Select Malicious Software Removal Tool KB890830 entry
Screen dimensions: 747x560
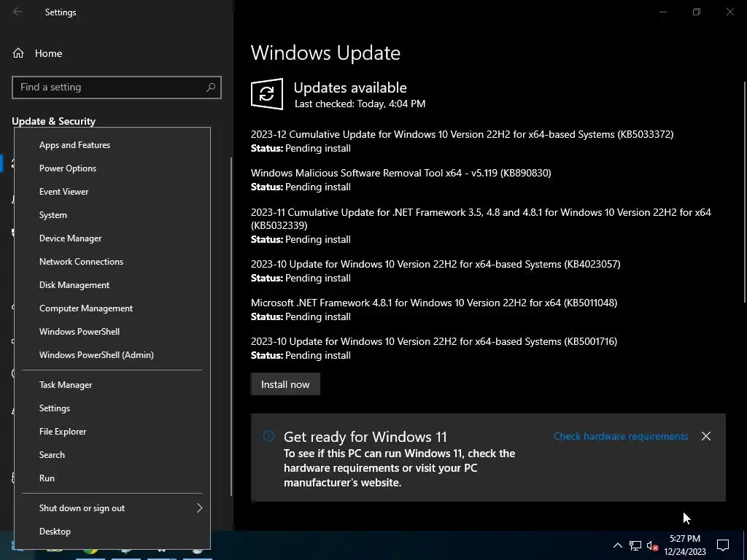click(x=400, y=173)
